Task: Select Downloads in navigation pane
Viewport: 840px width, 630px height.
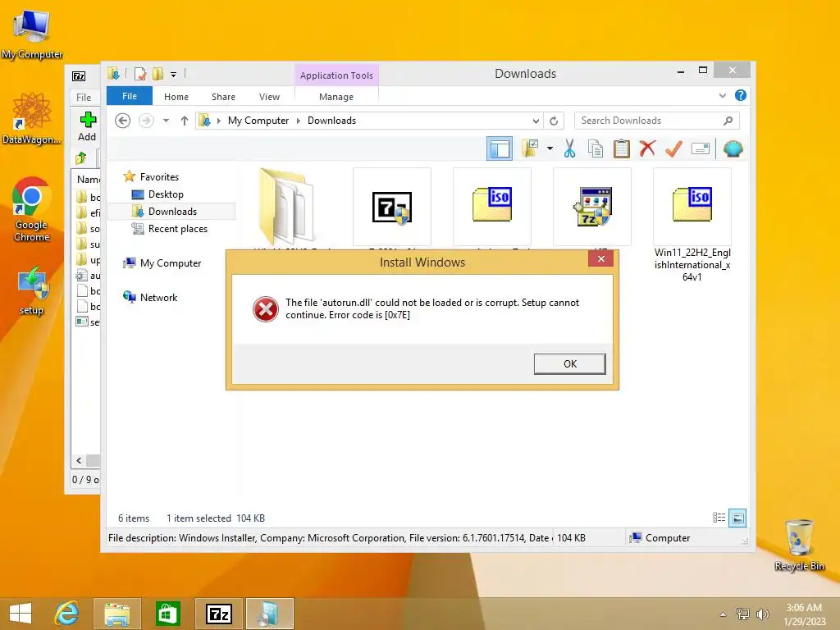Action: [x=172, y=212]
